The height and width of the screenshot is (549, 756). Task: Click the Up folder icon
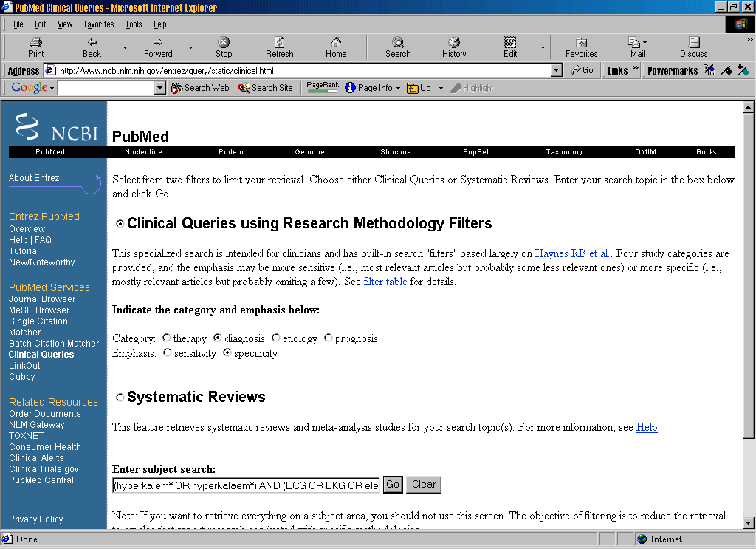click(412, 88)
